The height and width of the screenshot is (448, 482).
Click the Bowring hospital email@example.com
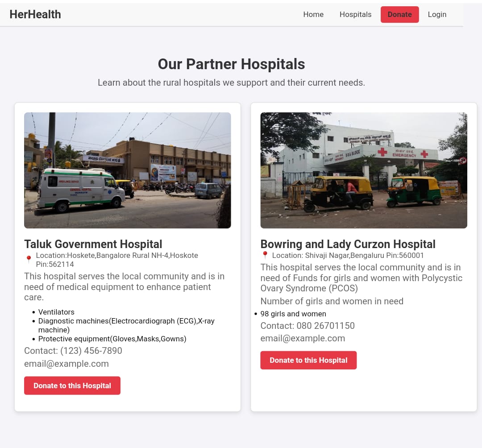click(303, 338)
